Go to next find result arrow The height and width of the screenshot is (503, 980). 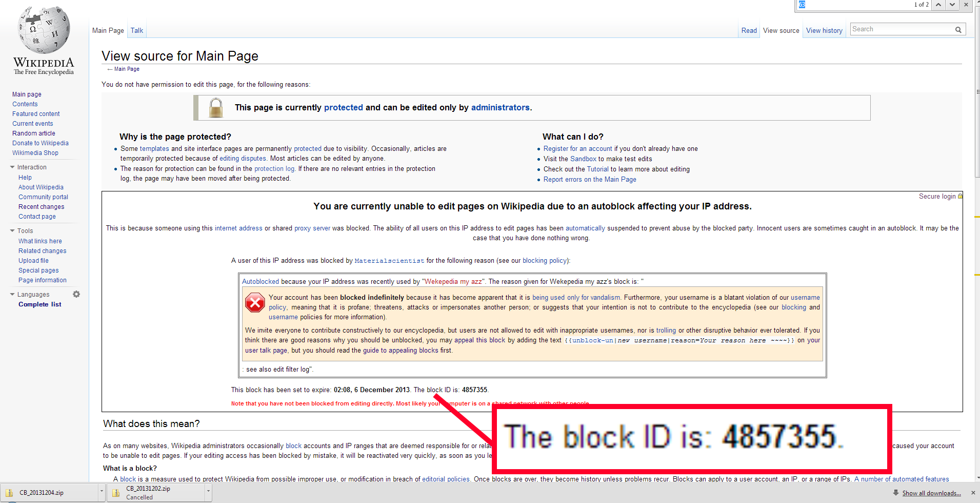tap(952, 5)
